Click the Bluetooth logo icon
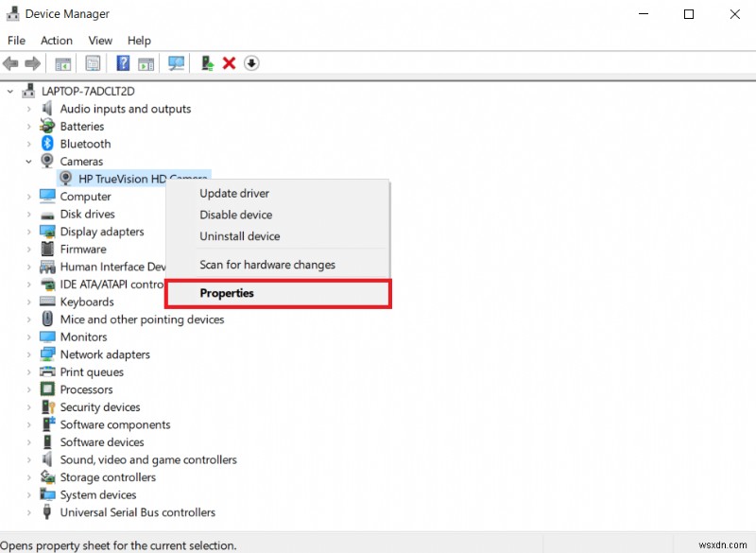 pyautogui.click(x=47, y=143)
